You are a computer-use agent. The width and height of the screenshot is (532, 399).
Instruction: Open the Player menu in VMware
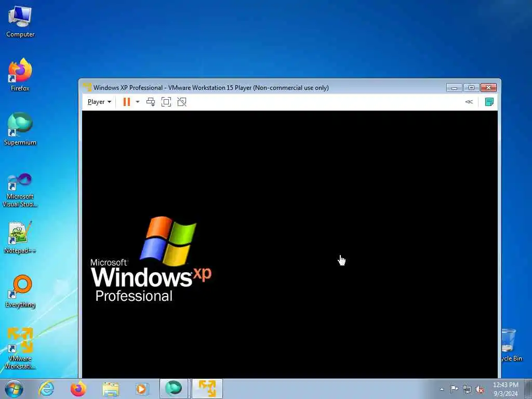(x=99, y=102)
